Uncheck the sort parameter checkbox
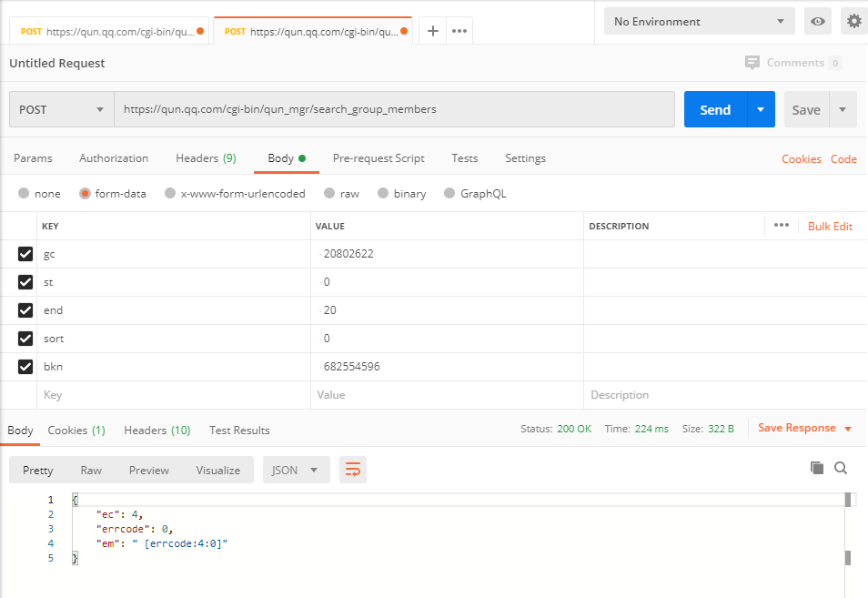Viewport: 868px width, 598px height. coord(25,339)
